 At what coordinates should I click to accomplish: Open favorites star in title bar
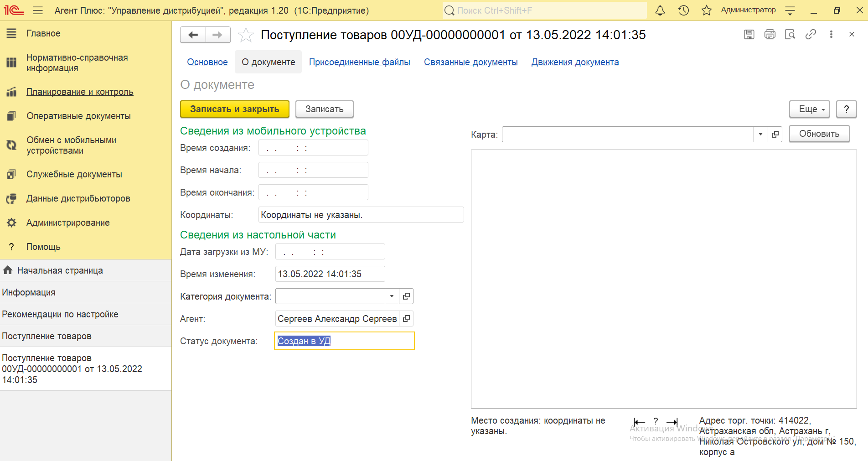click(x=706, y=10)
